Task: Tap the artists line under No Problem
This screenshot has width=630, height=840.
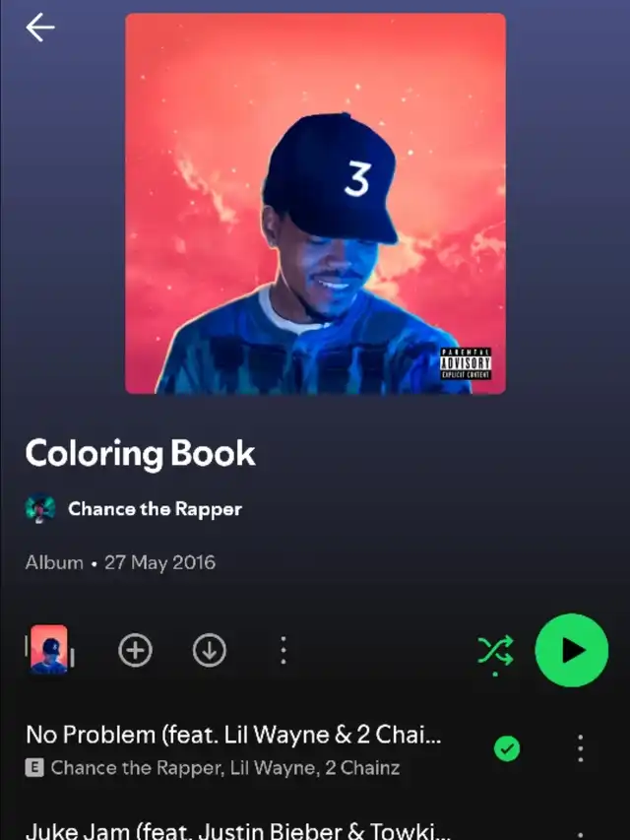Action: pyautogui.click(x=225, y=768)
